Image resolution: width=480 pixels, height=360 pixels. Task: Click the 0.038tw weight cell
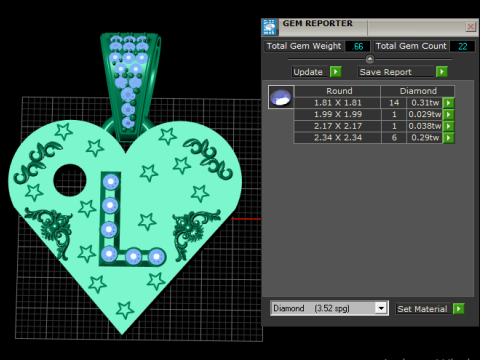pyautogui.click(x=425, y=126)
